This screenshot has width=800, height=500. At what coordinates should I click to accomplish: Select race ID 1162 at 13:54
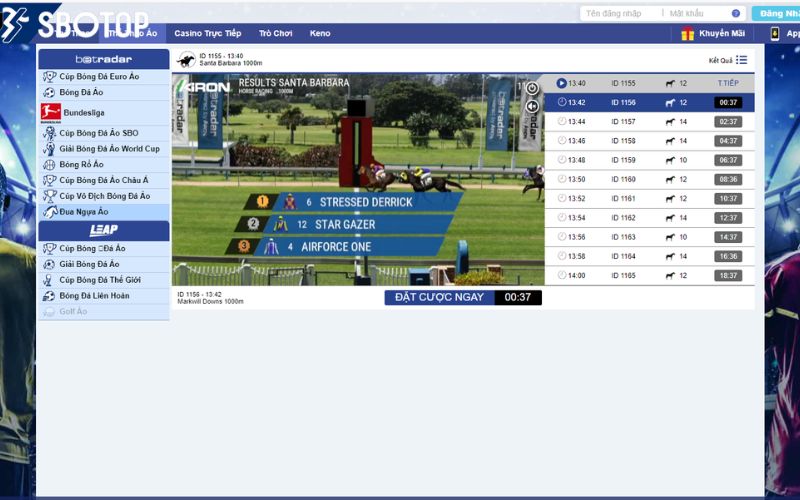click(649, 218)
